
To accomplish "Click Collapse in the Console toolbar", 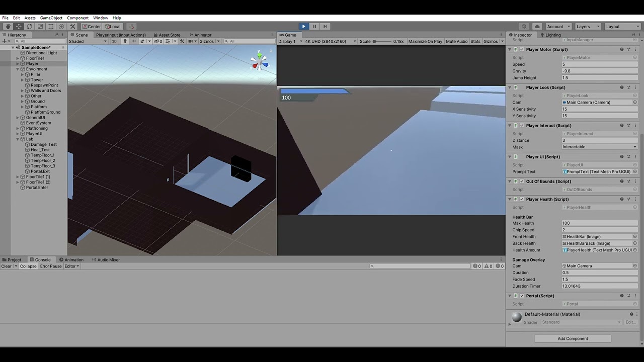I will point(28,266).
